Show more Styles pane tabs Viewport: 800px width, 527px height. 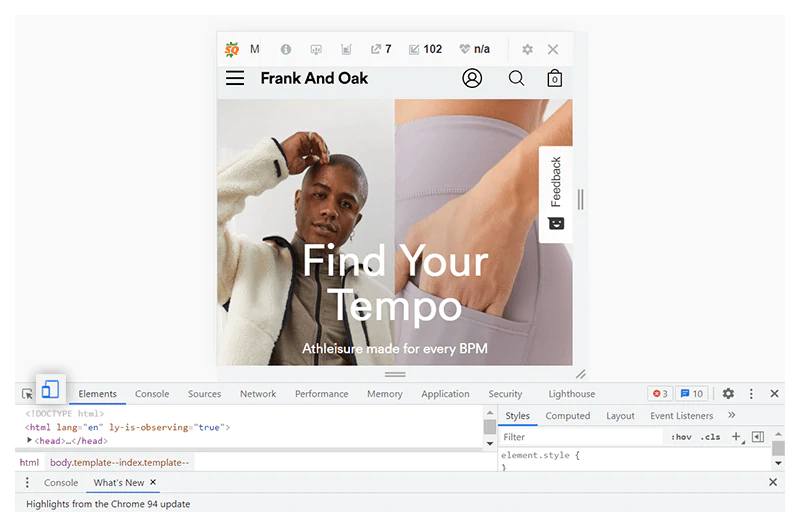pos(732,416)
